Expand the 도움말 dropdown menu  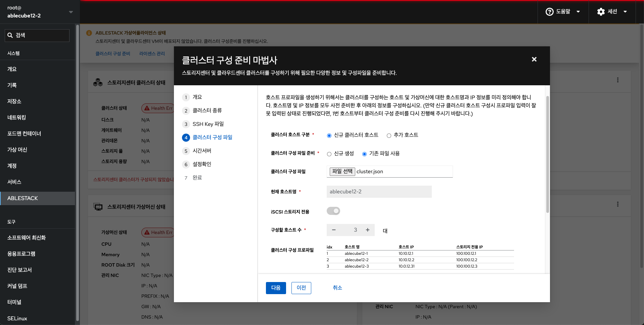pos(578,12)
